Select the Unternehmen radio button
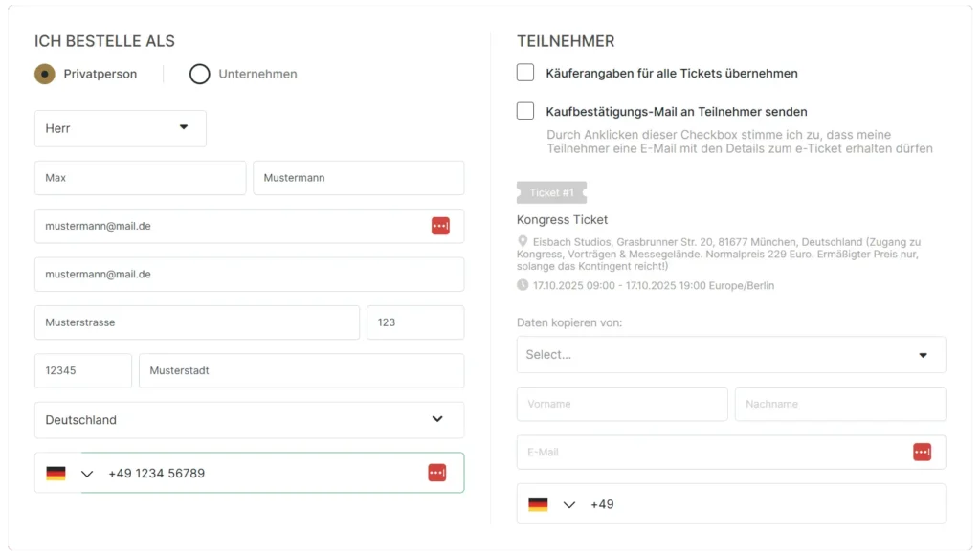This screenshot has height=555, width=980. 199,74
